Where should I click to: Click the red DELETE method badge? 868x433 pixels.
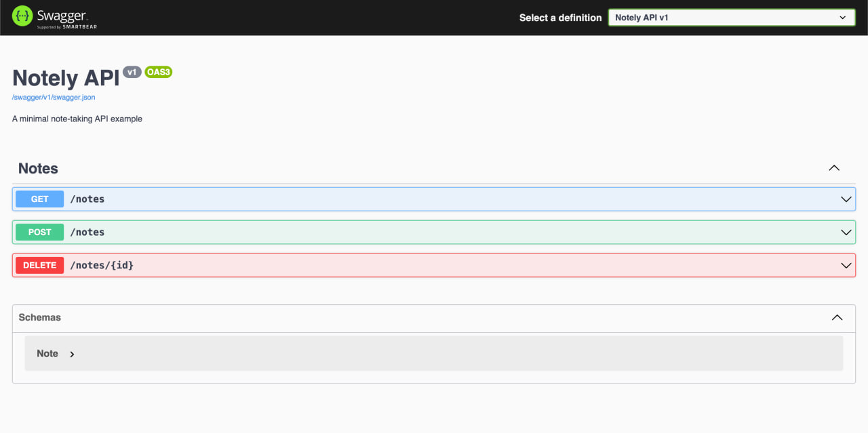click(x=39, y=266)
